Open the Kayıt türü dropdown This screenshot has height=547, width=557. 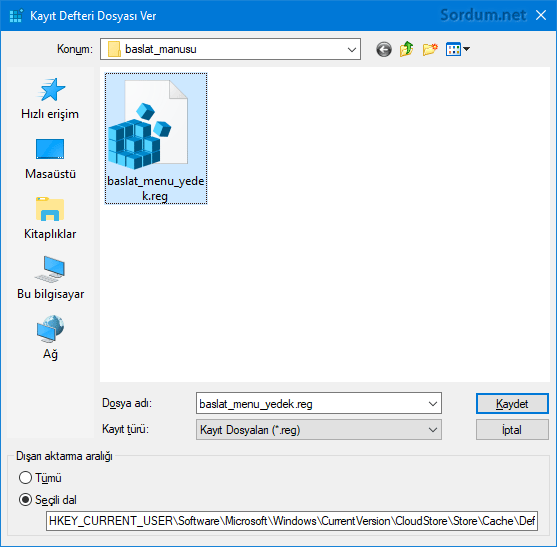tap(319, 430)
